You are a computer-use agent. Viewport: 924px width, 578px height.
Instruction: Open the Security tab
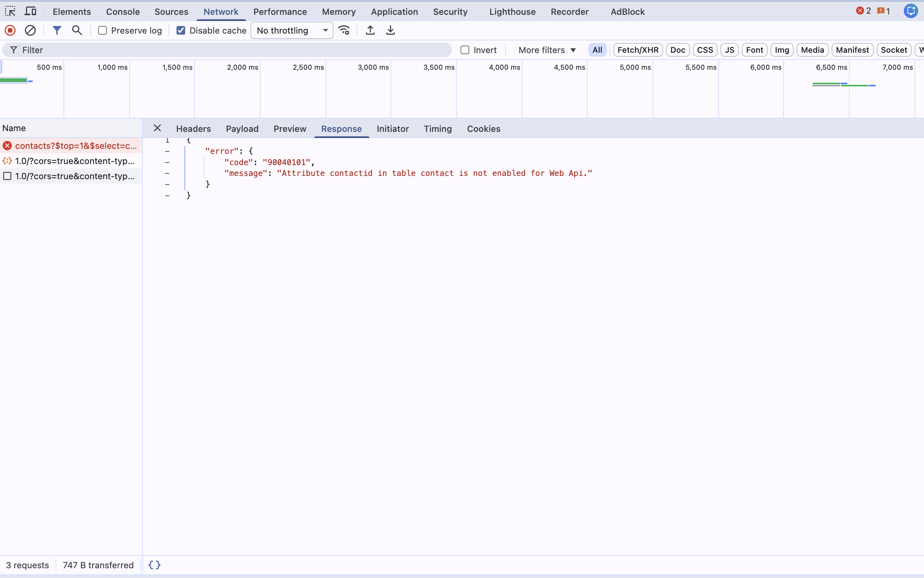point(450,12)
